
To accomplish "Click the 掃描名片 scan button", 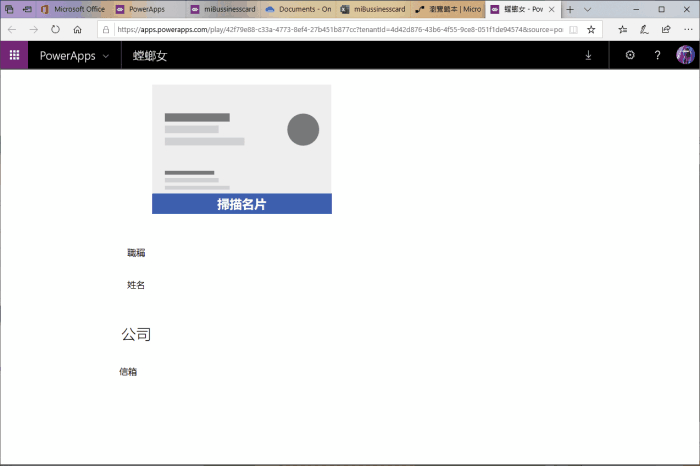I will click(x=242, y=204).
